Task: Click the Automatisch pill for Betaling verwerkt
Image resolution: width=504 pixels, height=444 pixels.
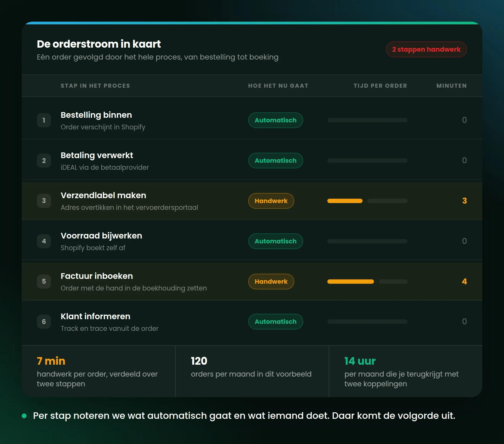Action: (276, 161)
